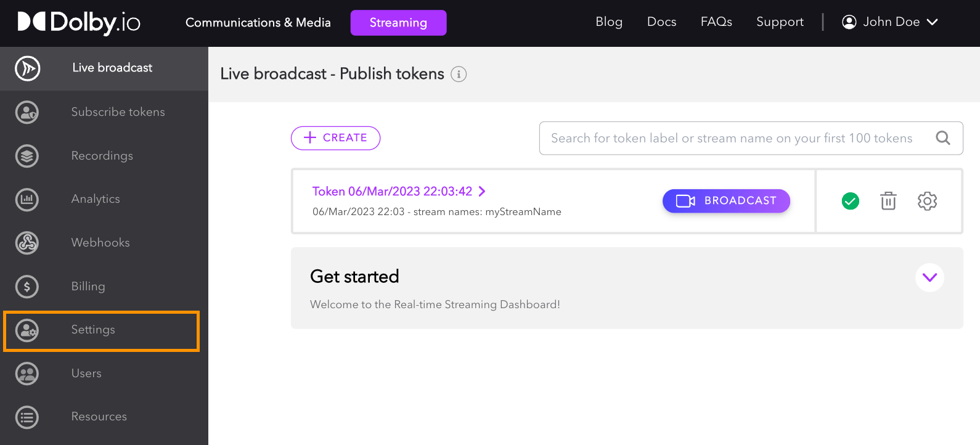Viewport: 980px width, 445px height.
Task: Open the Webhooks icon in the sidebar
Action: tap(27, 243)
